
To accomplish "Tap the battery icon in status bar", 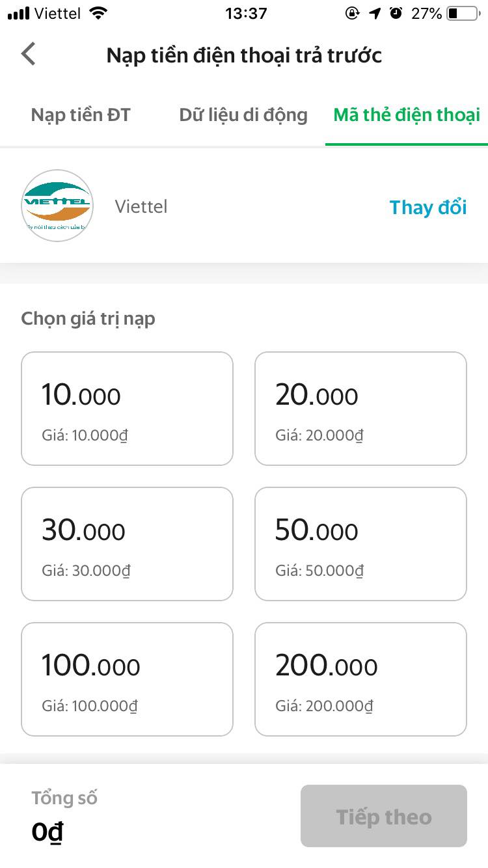I will click(462, 13).
